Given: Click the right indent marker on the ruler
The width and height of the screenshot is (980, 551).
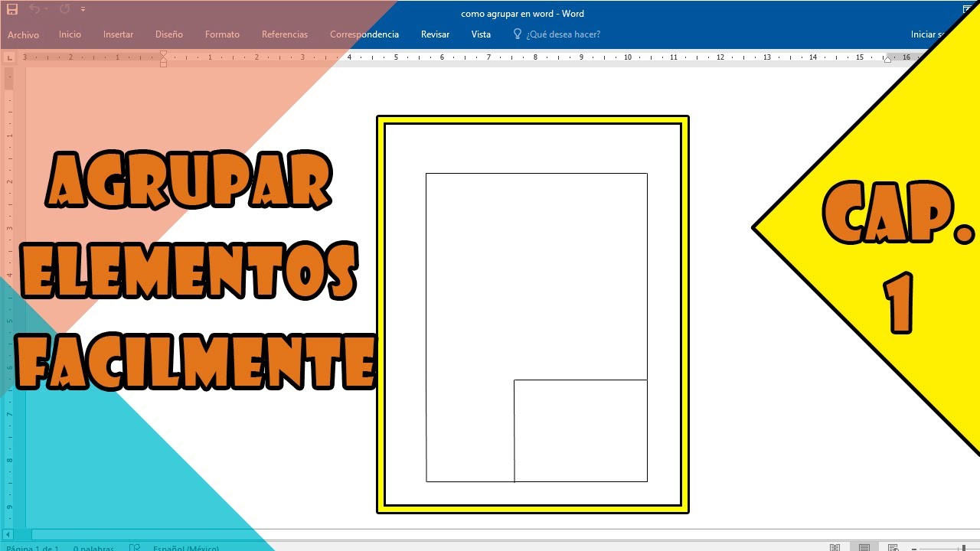Looking at the screenshot, I should [x=887, y=60].
